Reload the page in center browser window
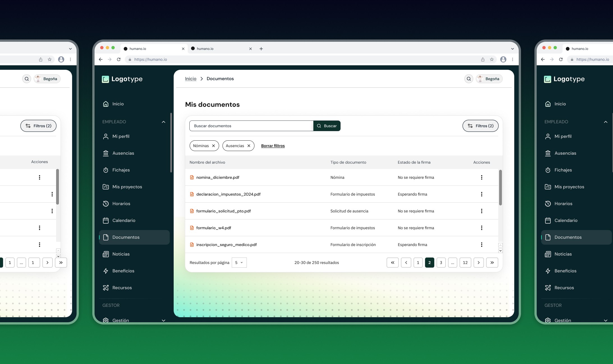The height and width of the screenshot is (364, 613). point(119,59)
